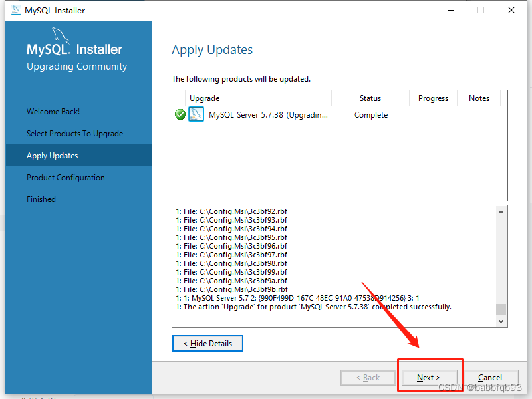
Task: Click log line ending 3c3bf99.rbf
Action: coord(231,272)
